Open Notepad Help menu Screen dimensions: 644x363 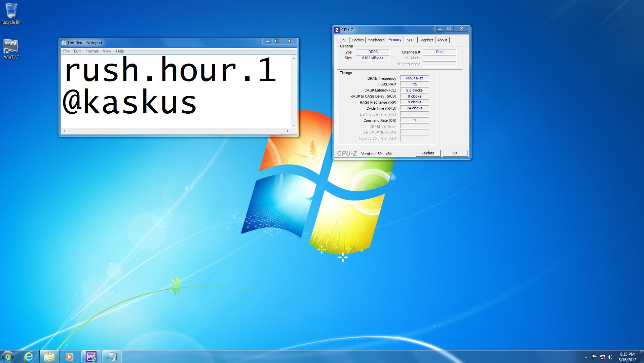(120, 51)
